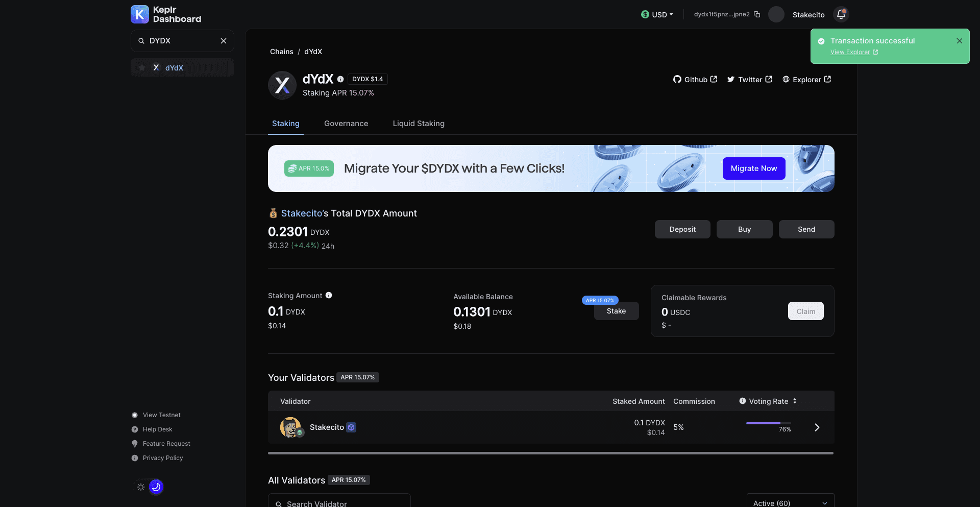This screenshot has height=507, width=980.
Task: Switch to the Governance tab
Action: (x=346, y=123)
